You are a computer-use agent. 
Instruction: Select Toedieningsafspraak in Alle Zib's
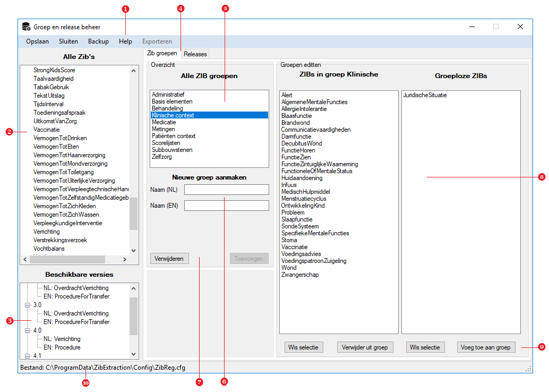click(59, 113)
